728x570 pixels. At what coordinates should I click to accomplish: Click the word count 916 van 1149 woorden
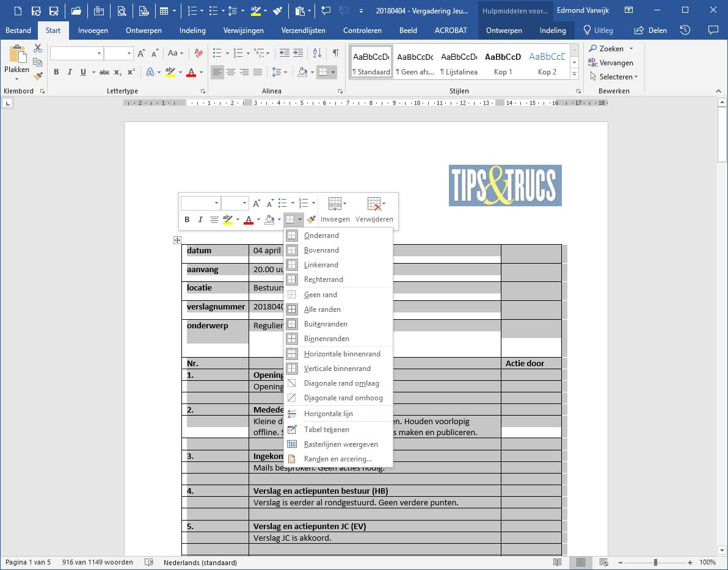click(98, 563)
